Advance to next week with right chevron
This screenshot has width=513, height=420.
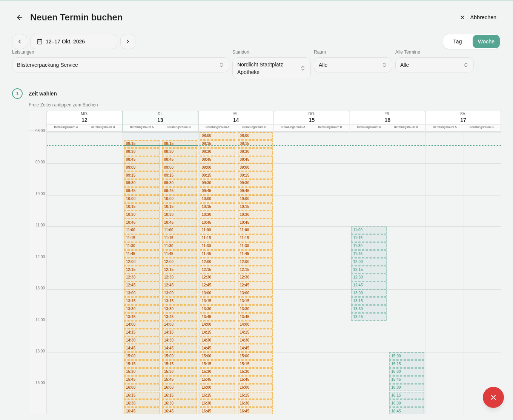coord(128,42)
